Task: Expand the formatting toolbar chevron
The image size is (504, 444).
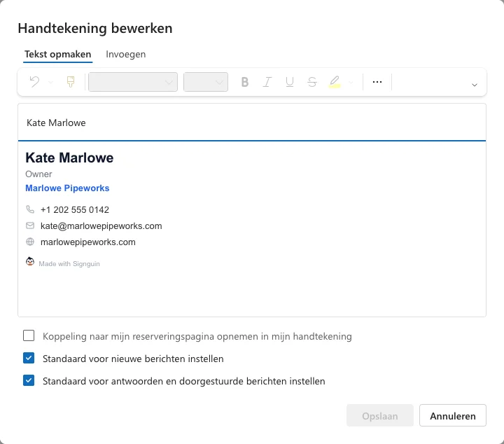Action: pos(474,85)
